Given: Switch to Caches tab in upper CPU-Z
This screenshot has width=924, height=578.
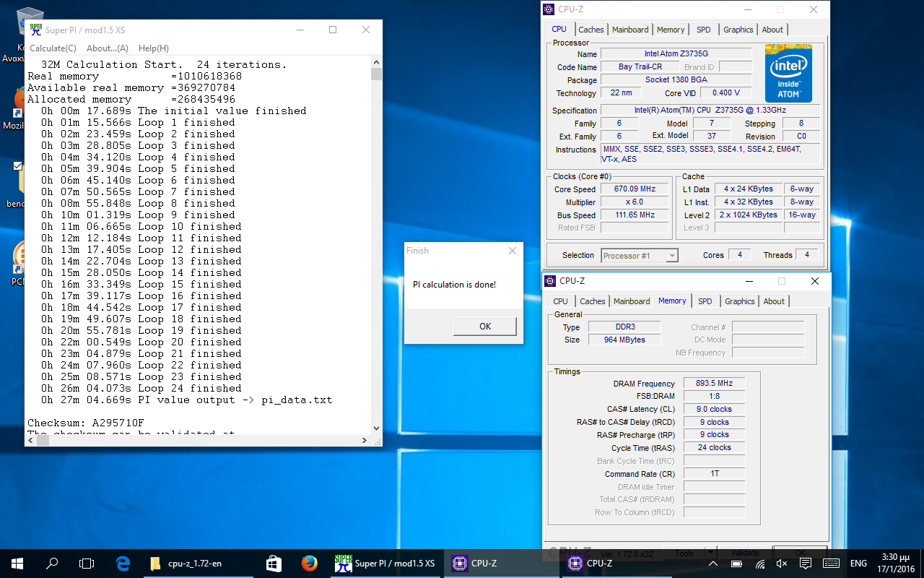Looking at the screenshot, I should (591, 30).
